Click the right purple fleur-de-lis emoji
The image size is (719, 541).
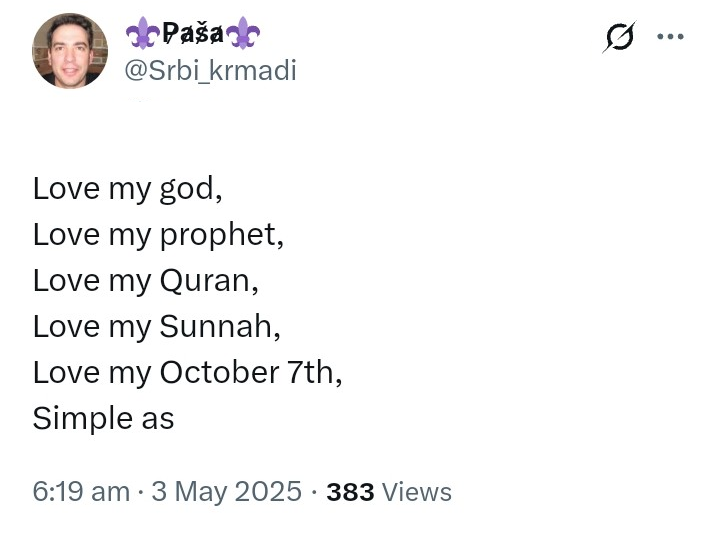point(243,33)
